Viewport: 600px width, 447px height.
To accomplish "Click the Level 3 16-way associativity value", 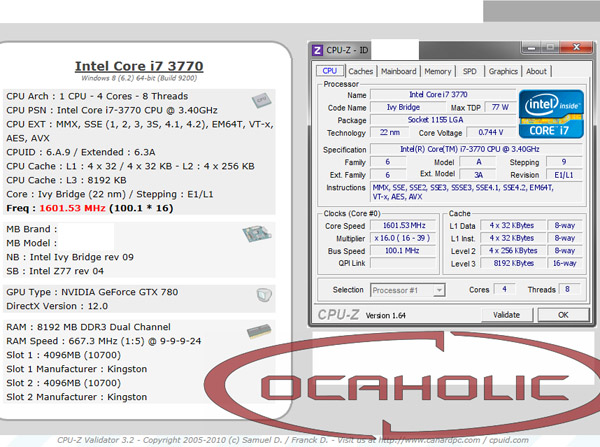I will coord(565,263).
